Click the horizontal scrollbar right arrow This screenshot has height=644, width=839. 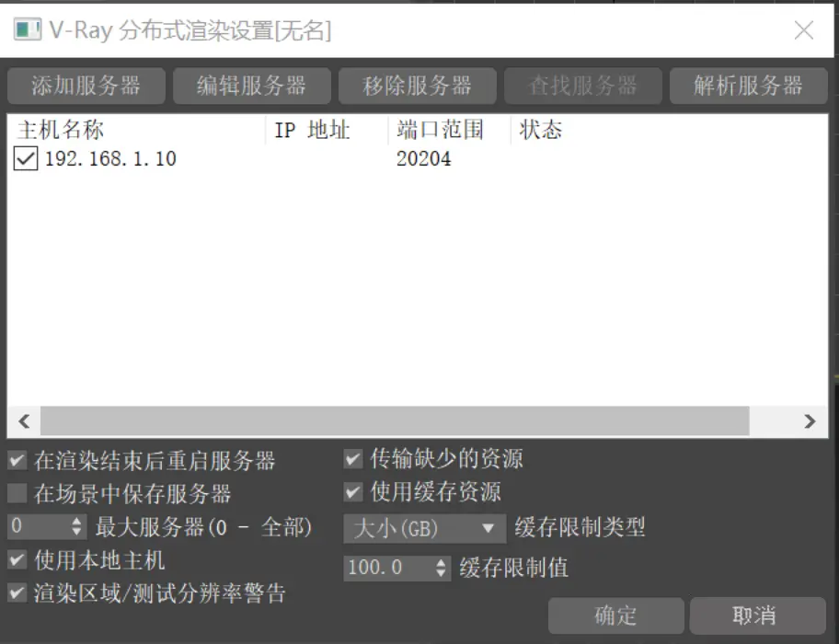point(810,421)
